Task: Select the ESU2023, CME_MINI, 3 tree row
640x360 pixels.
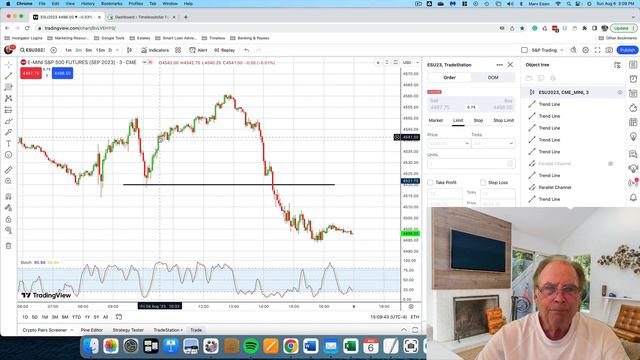Action: coord(573,93)
